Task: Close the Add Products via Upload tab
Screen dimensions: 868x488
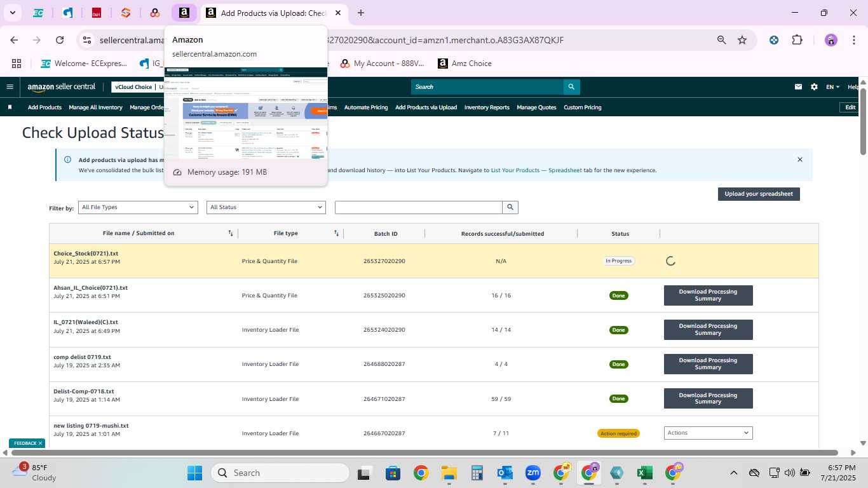Action: pos(337,13)
